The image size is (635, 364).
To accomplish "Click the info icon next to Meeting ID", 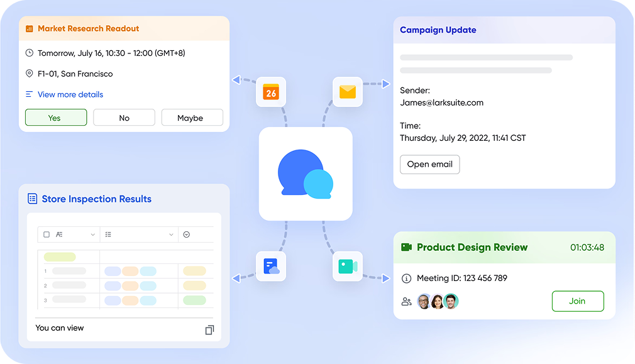I will click(406, 279).
